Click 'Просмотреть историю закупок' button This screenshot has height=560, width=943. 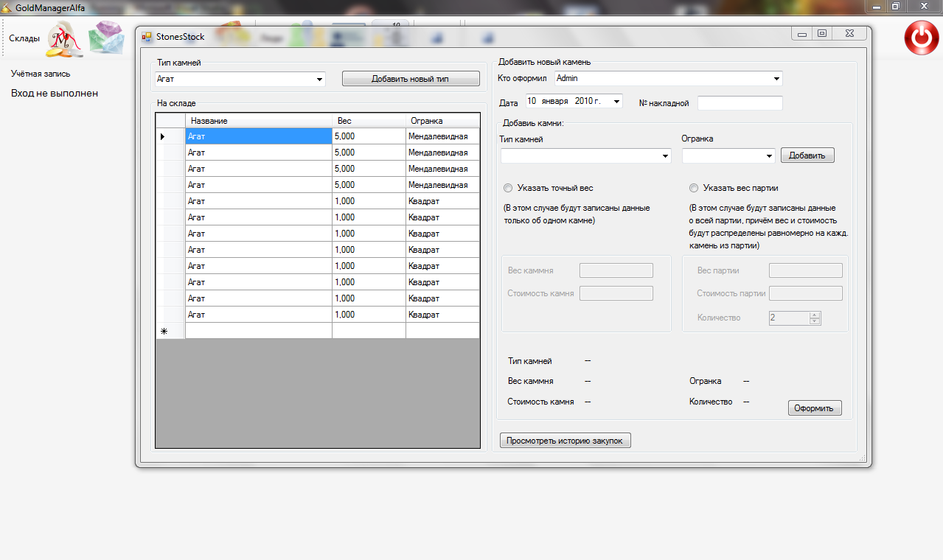(565, 441)
